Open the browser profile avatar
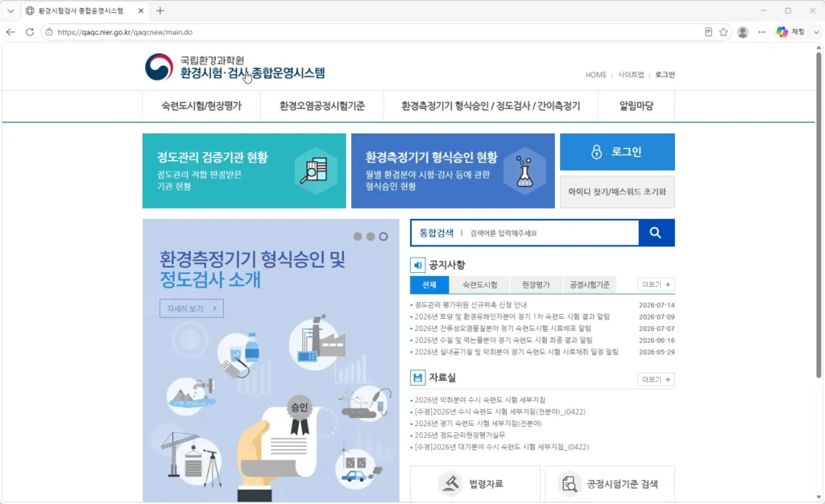This screenshot has height=504, width=825. point(743,32)
